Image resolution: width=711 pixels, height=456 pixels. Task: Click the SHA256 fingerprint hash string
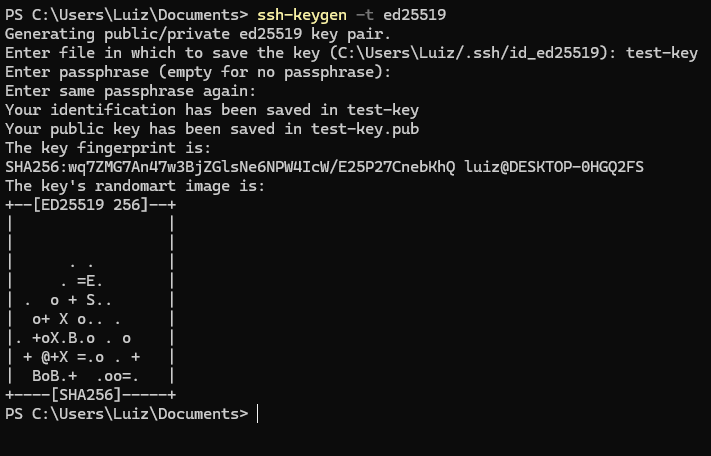pyautogui.click(x=230, y=167)
